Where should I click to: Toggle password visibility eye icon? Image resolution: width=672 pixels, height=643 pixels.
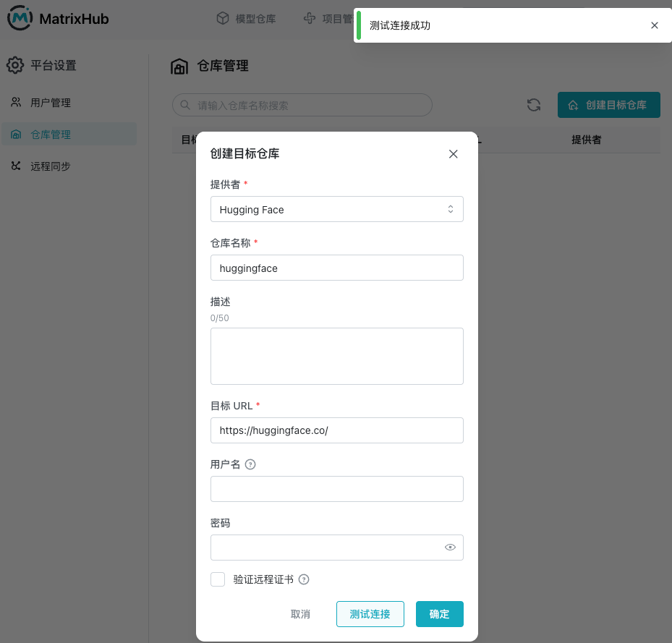[x=450, y=548]
